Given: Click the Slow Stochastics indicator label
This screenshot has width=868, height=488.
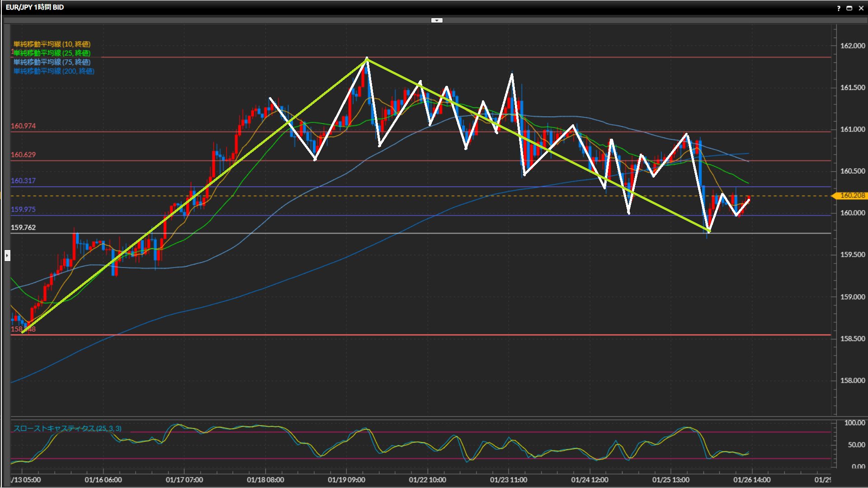Looking at the screenshot, I should 67,428.
